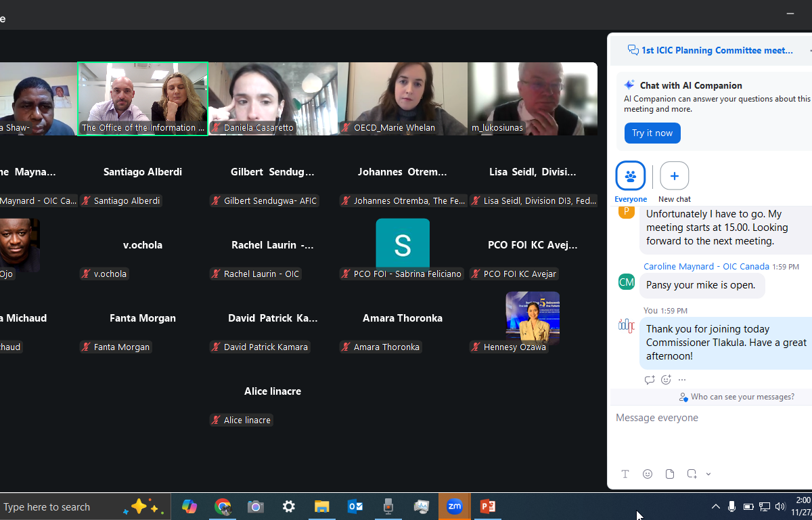812x520 pixels.
Task: Click the system tray volume icon
Action: click(x=780, y=506)
